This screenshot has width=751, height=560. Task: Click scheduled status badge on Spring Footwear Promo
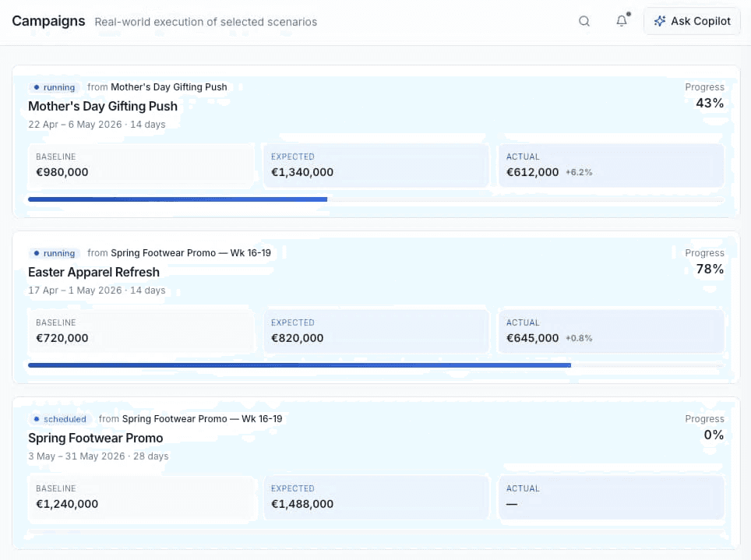coord(60,419)
